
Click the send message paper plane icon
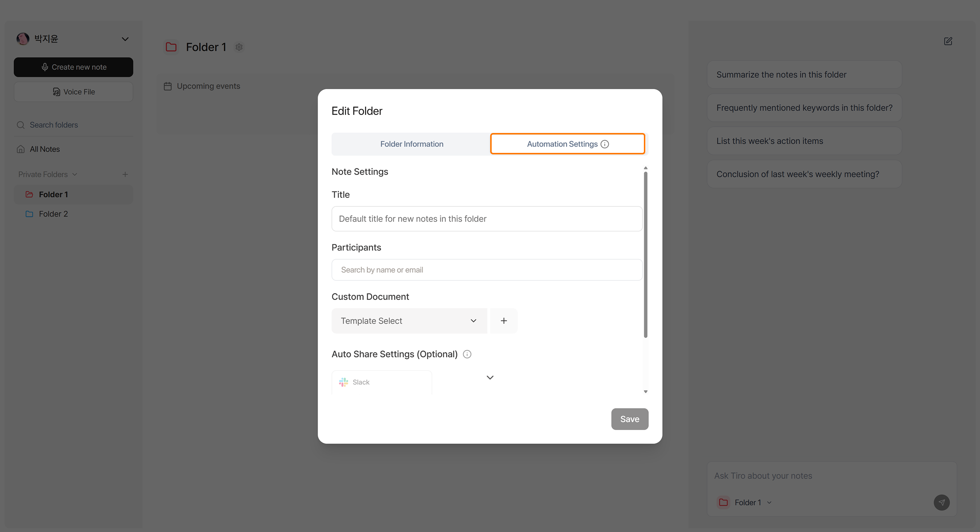coord(941,502)
